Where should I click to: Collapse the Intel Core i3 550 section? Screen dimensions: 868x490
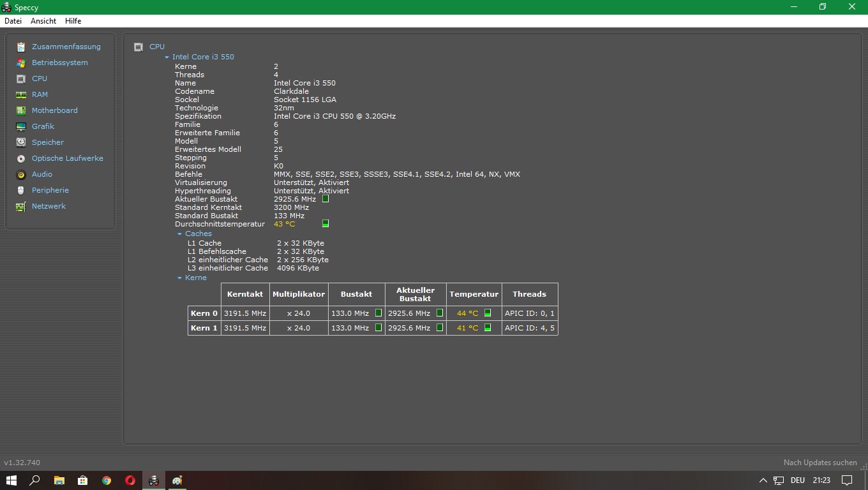pyautogui.click(x=167, y=57)
